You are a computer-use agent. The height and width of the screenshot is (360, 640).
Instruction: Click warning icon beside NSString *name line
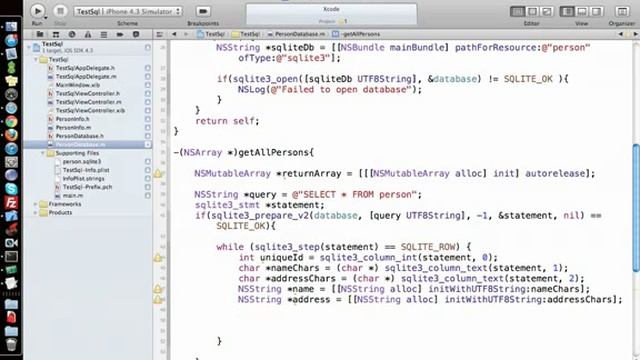click(158, 289)
